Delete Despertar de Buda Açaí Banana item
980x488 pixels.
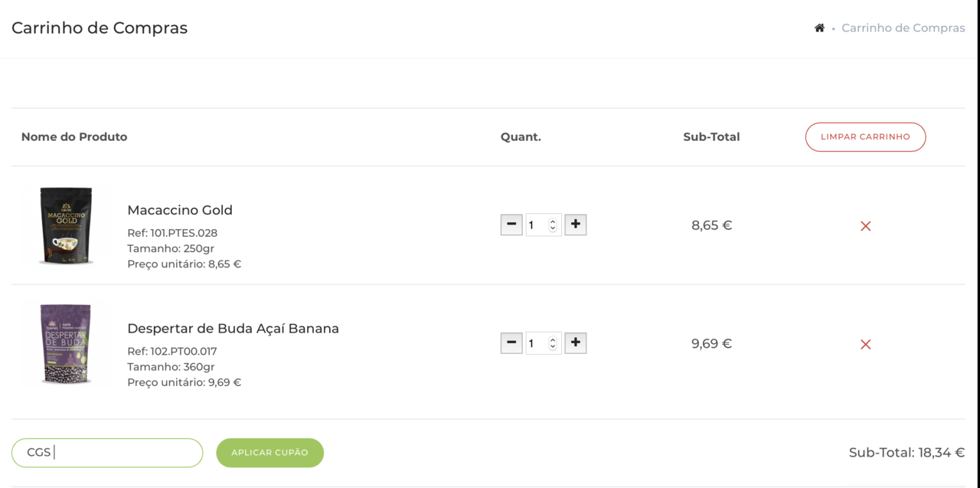tap(865, 345)
